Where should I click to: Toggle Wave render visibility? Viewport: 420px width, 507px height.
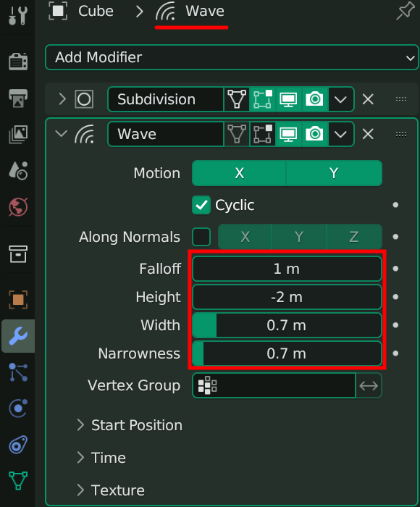[314, 134]
